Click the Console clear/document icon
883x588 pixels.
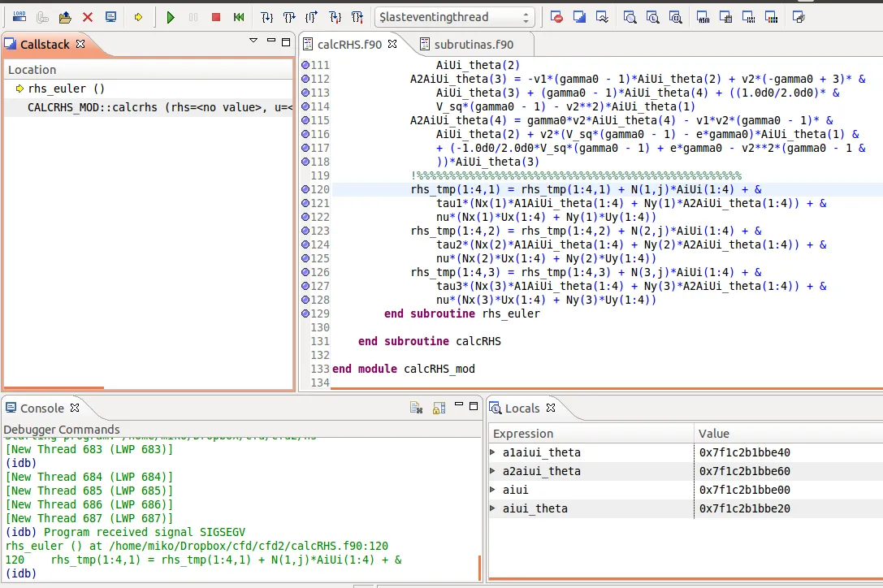(x=416, y=408)
